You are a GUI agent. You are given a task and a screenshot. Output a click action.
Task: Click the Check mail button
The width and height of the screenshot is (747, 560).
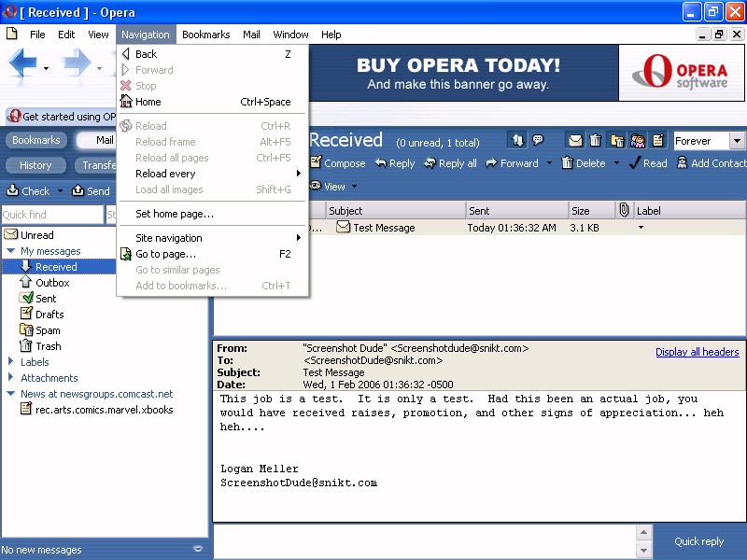(29, 191)
